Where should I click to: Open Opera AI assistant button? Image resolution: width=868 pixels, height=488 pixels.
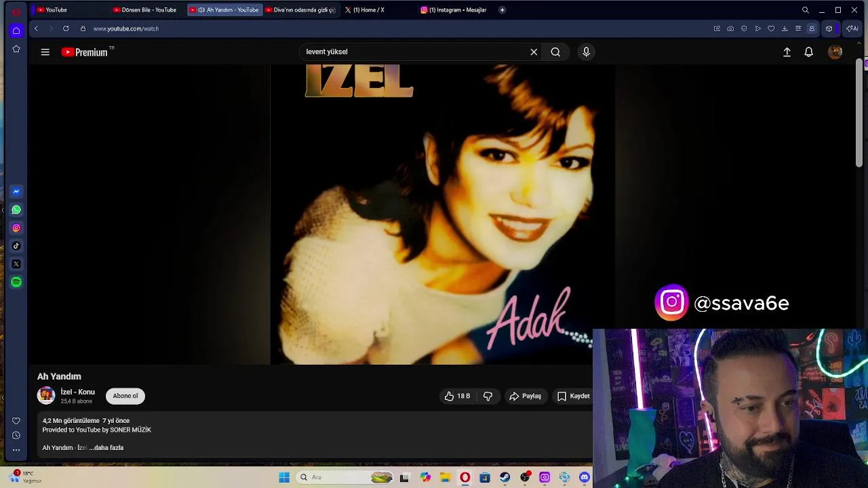tap(852, 28)
